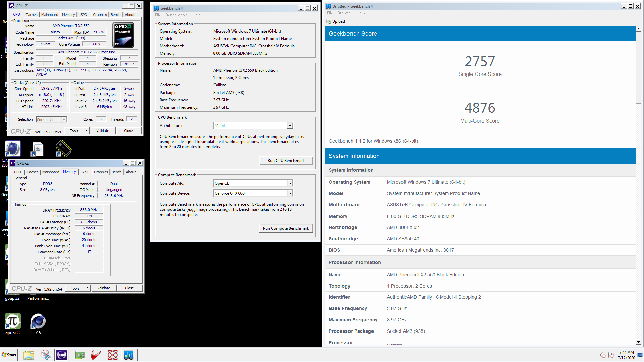
Task: Launch Snipping Tool from the taskbar
Action: pyautogui.click(x=45, y=355)
